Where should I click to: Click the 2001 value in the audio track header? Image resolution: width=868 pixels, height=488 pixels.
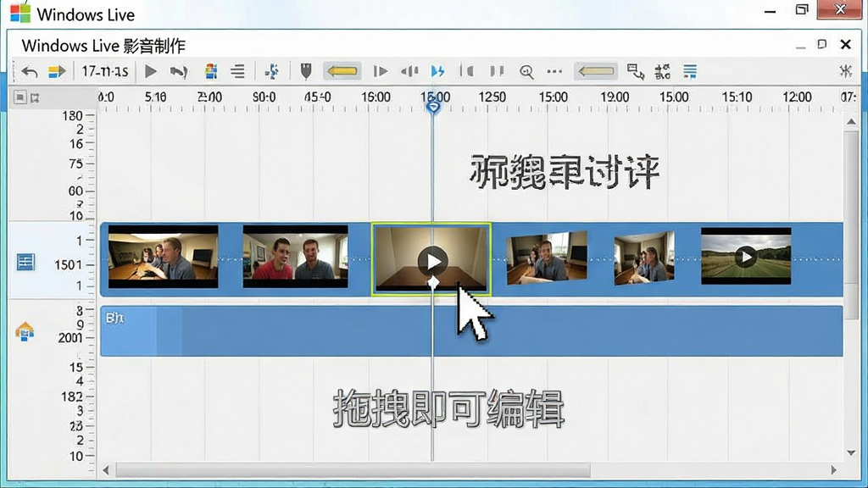coord(70,337)
